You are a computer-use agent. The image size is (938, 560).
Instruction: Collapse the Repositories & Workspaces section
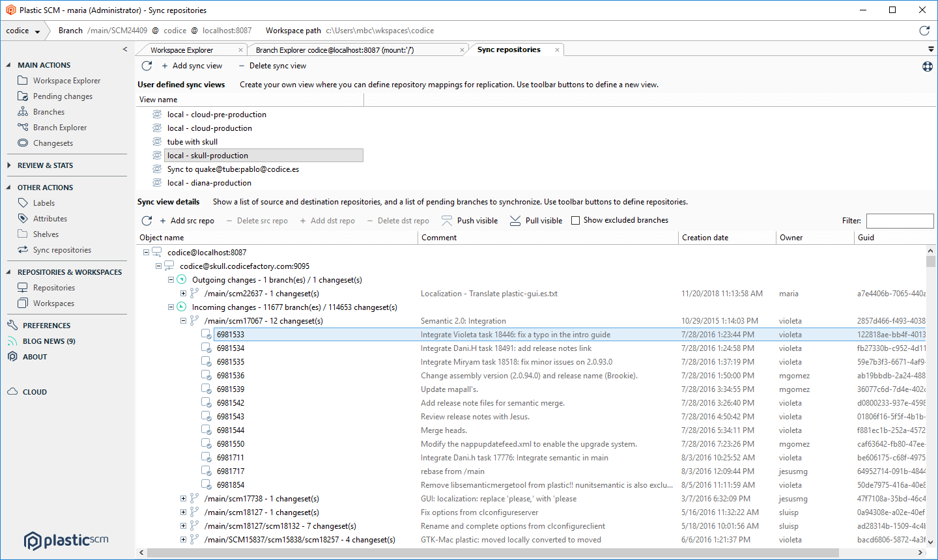click(8, 272)
